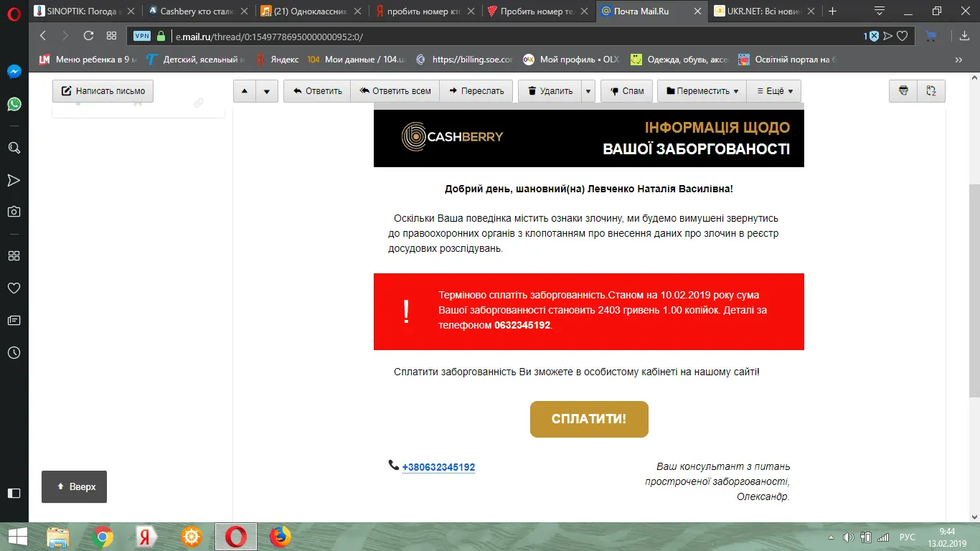The width and height of the screenshot is (980, 551).
Task: Open the arrow dropdown next to Удалить
Action: coord(588,91)
